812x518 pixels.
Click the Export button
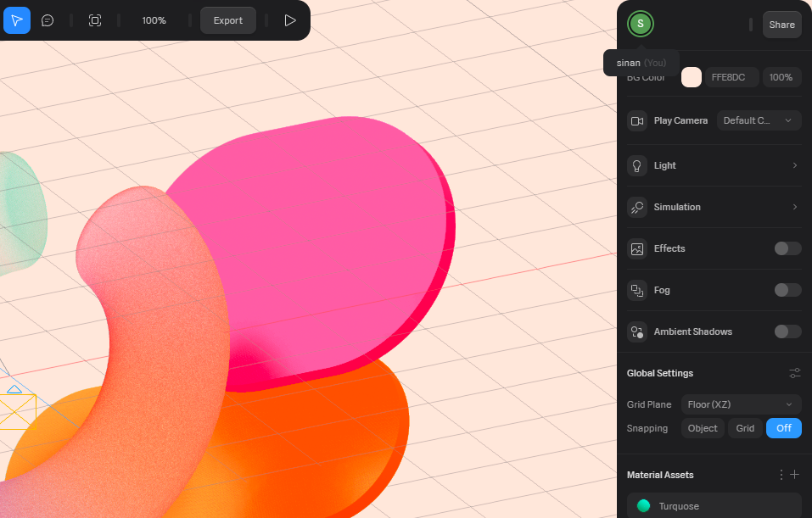(x=228, y=20)
